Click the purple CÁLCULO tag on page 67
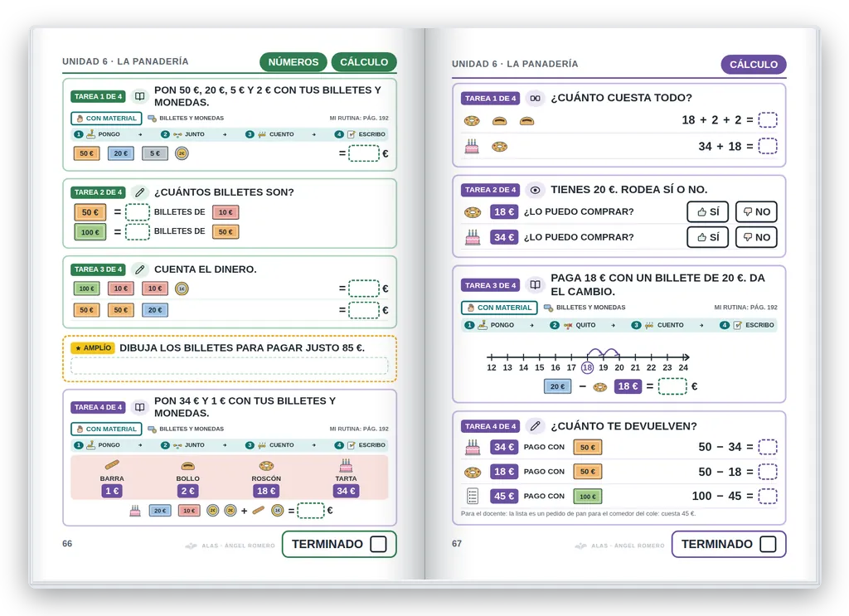 coord(754,65)
